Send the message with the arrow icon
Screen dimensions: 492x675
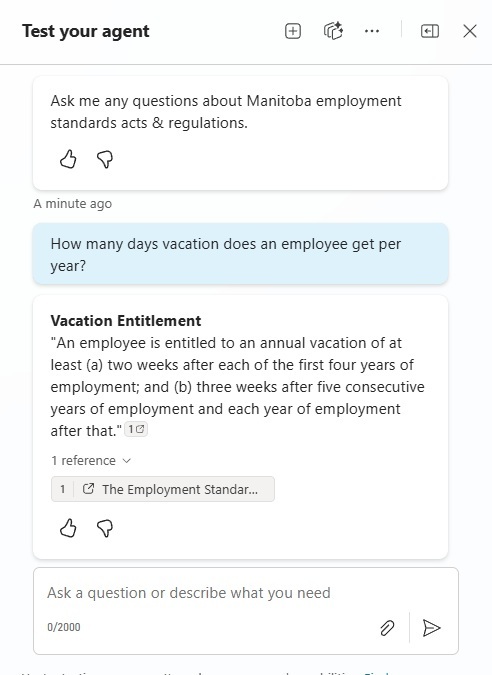(431, 628)
